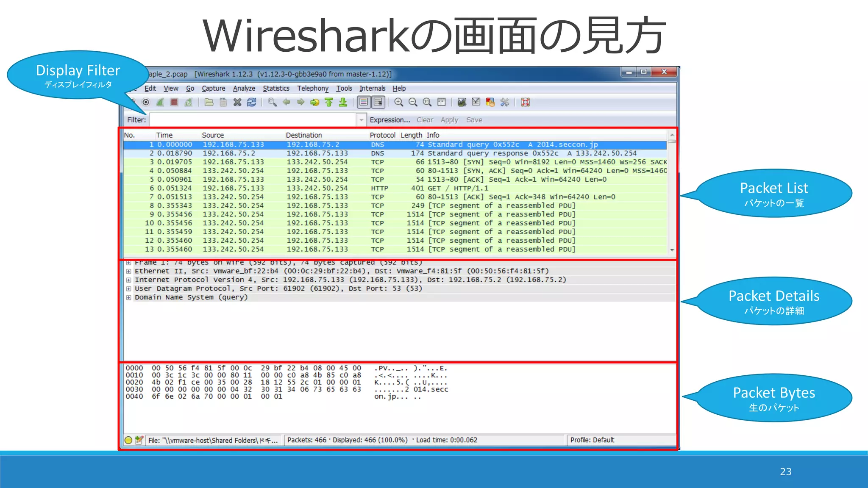Open the filter history dropdown arrow
The width and height of the screenshot is (868, 488).
point(361,120)
